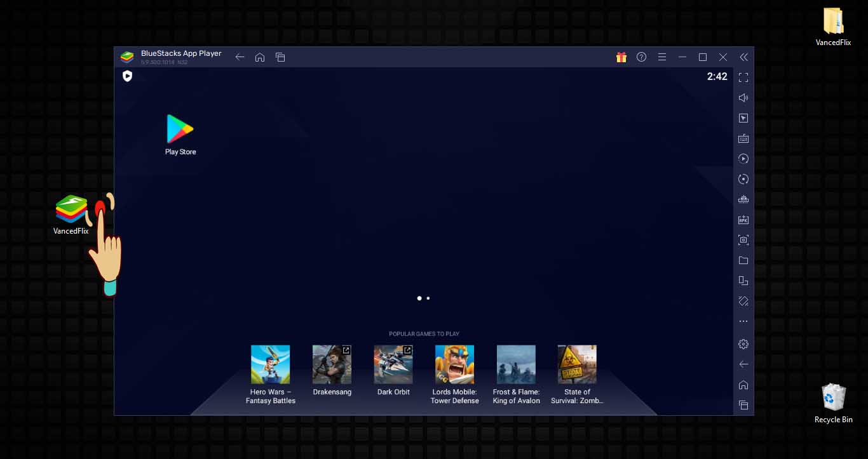Open BlueStacks settings gear icon
This screenshot has height=459, width=868.
coord(743,344)
